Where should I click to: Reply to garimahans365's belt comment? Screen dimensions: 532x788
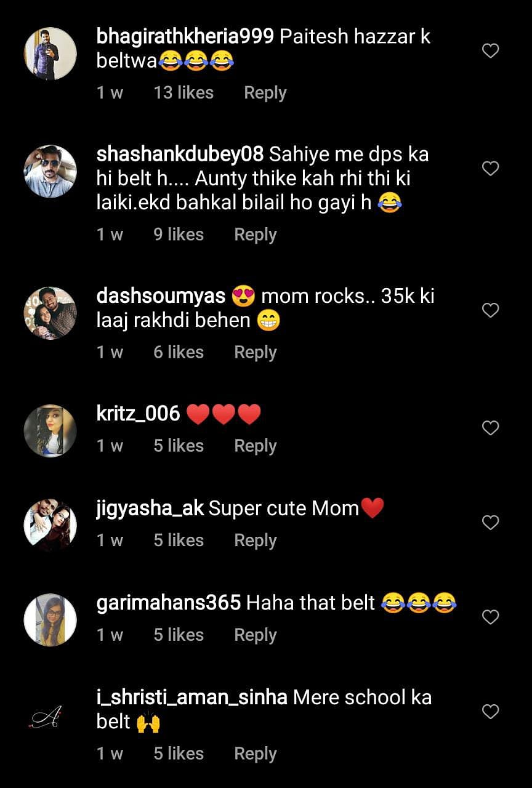click(x=255, y=635)
